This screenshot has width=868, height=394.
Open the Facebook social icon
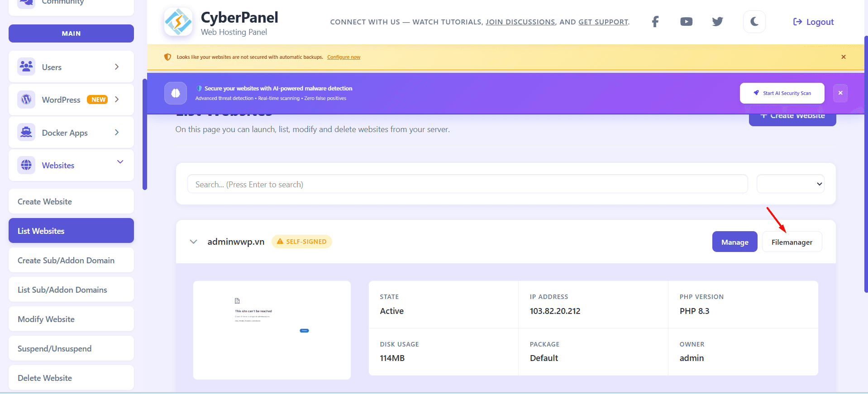[655, 22]
